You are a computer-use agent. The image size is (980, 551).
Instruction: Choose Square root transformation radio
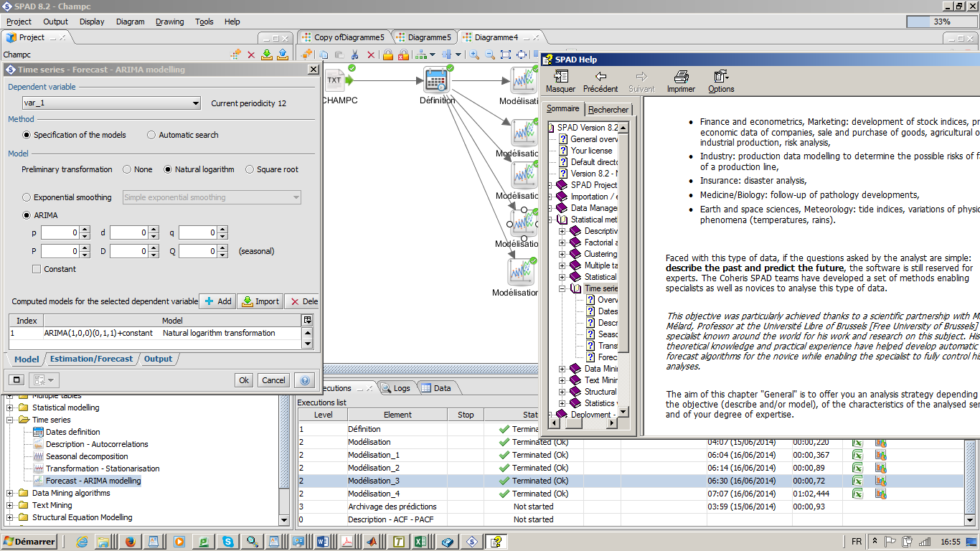pos(250,170)
